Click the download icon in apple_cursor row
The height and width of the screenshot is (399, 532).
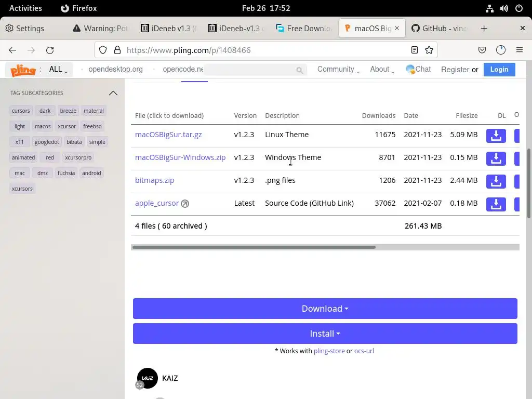point(496,204)
